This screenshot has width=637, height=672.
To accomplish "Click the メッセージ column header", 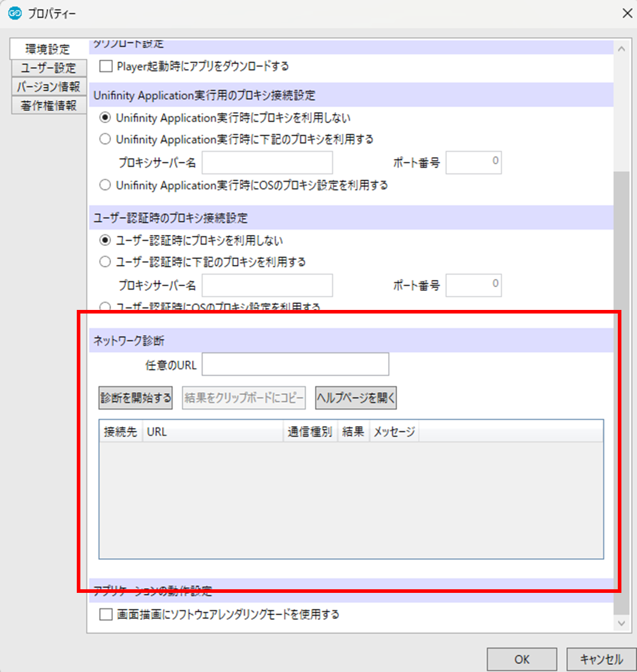I will click(x=393, y=432).
